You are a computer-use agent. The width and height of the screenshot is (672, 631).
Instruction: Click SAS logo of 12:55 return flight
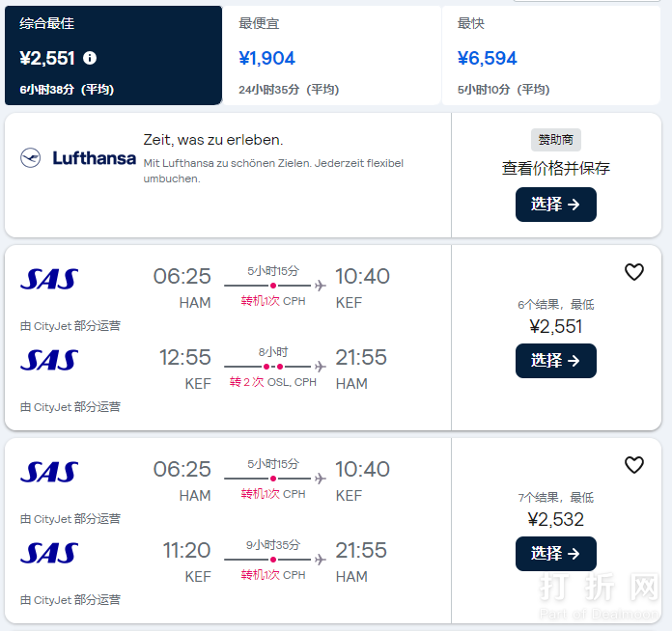49,360
